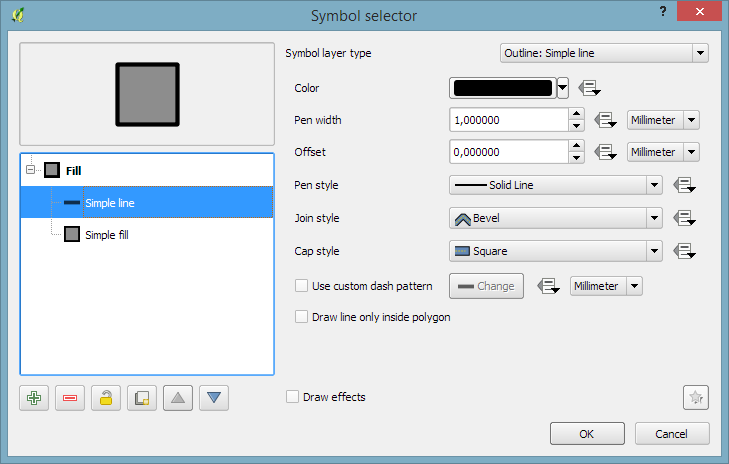Open data-defined override for Cap style

click(684, 251)
